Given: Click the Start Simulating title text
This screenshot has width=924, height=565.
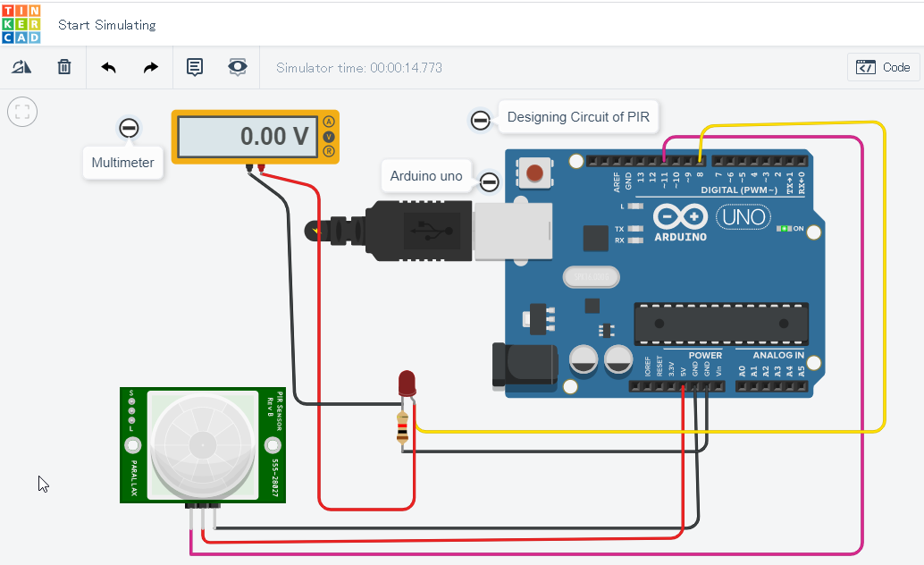Looking at the screenshot, I should pyautogui.click(x=107, y=25).
